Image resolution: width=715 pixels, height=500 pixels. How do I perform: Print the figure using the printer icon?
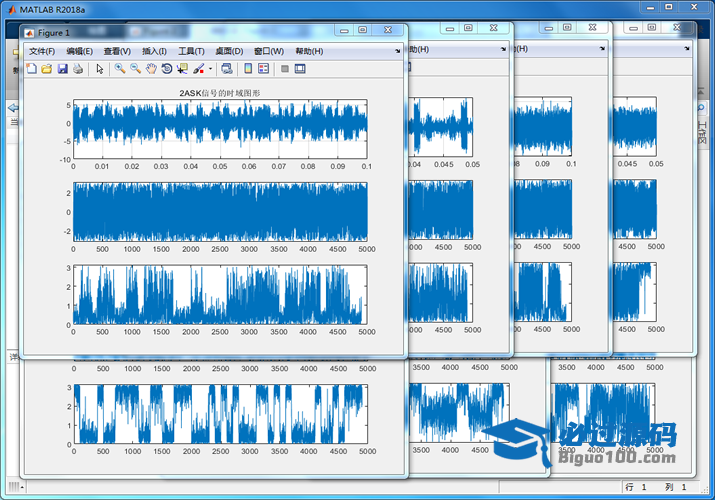77,69
